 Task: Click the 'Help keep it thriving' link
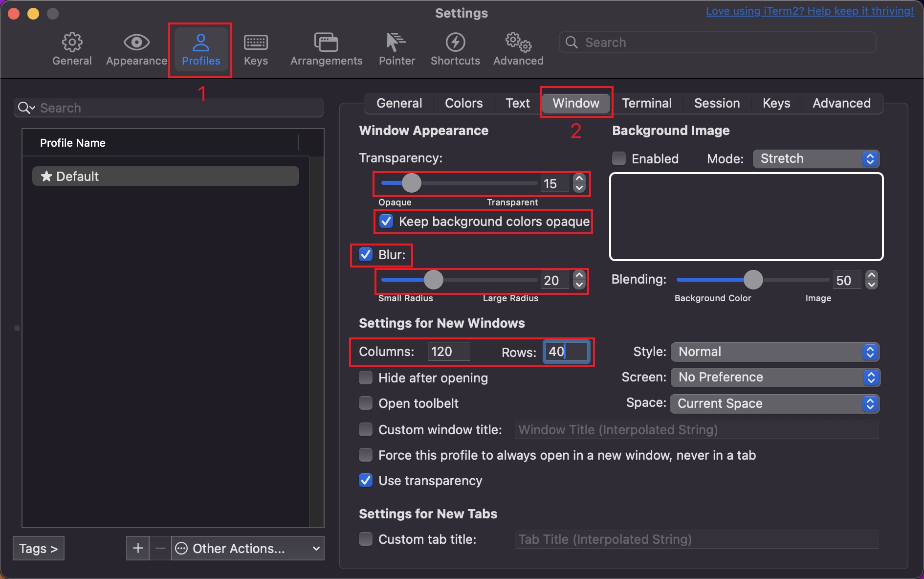point(810,11)
